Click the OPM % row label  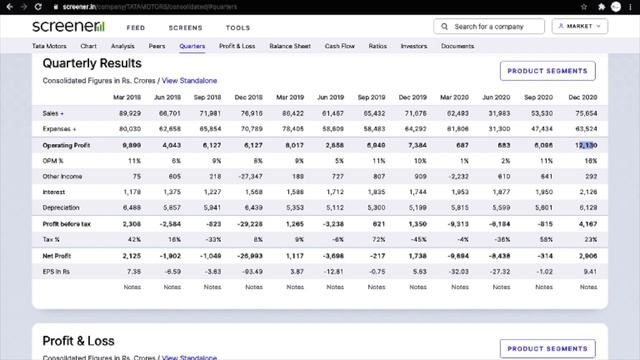click(53, 161)
